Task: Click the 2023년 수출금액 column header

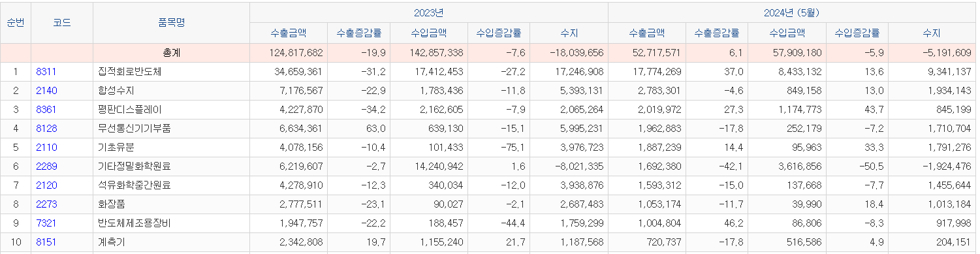Action: (289, 33)
